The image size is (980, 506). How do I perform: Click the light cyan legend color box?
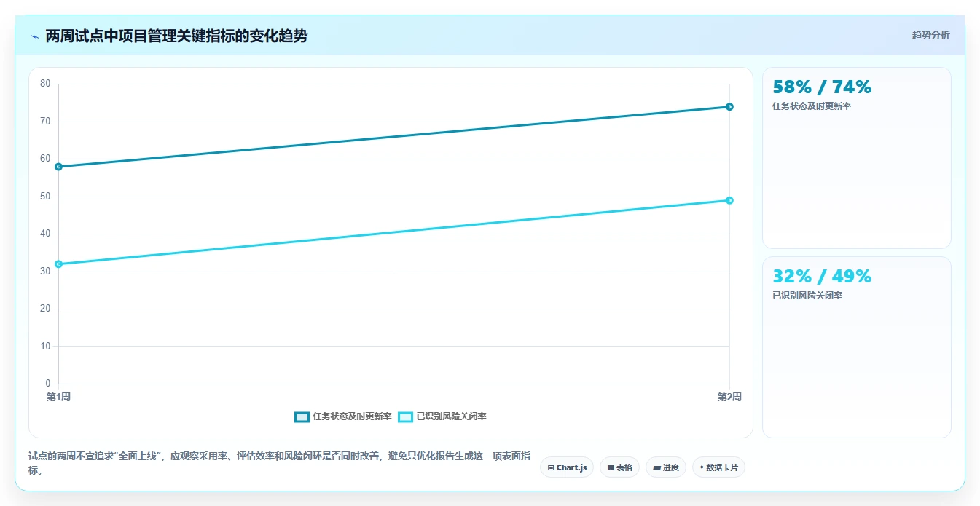pos(405,416)
